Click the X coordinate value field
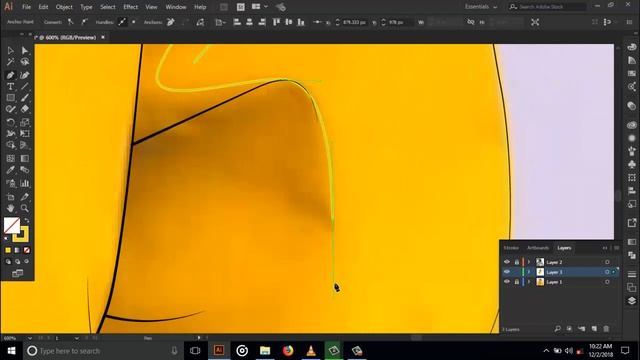Screen dimensions: 640x360 [354, 22]
